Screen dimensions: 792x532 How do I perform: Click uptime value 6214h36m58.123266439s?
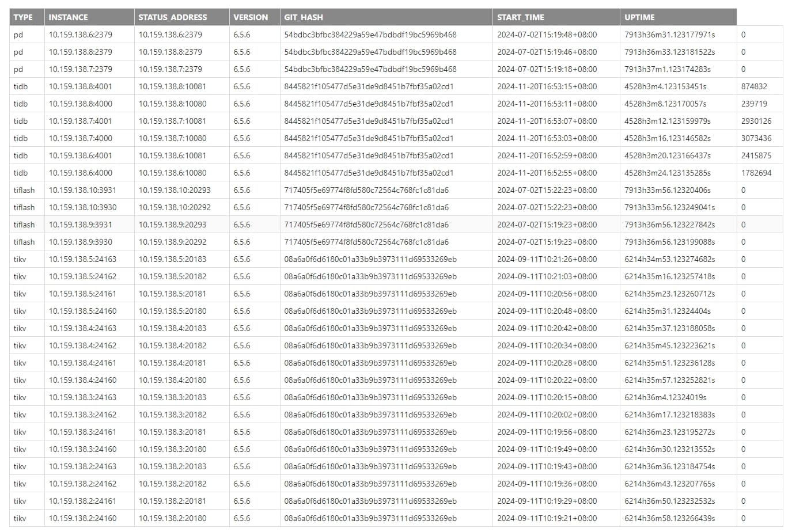(669, 518)
